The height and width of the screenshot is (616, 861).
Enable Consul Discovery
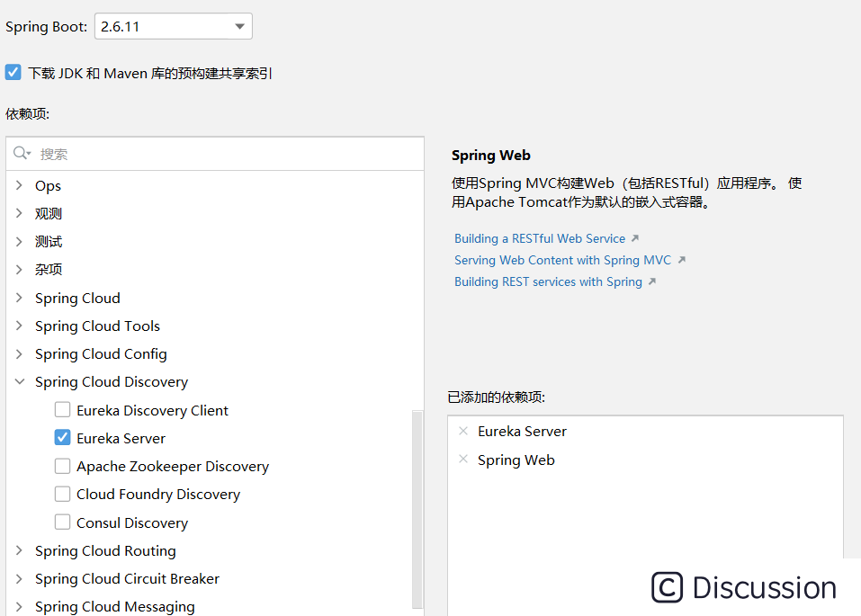[62, 522]
